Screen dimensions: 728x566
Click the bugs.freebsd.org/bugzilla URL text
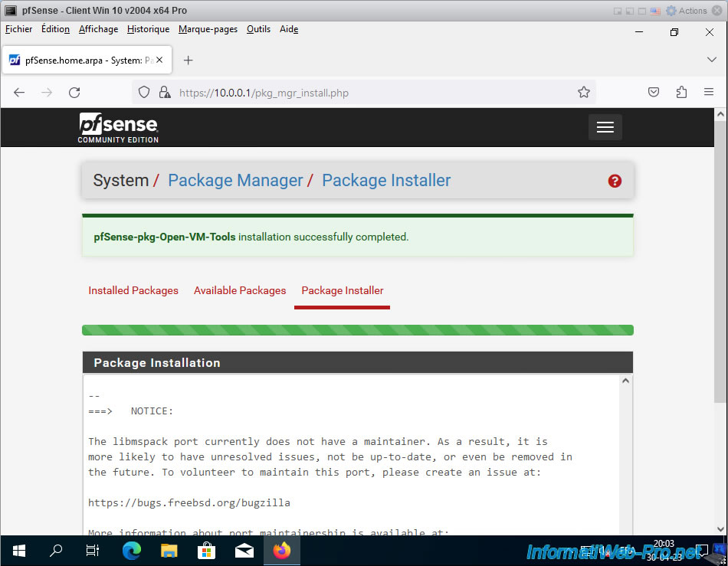(189, 503)
